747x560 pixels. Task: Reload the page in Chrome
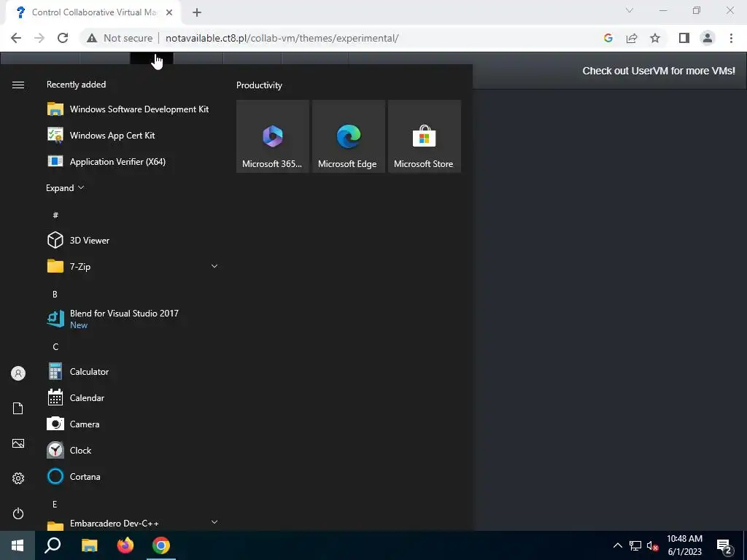tap(63, 38)
